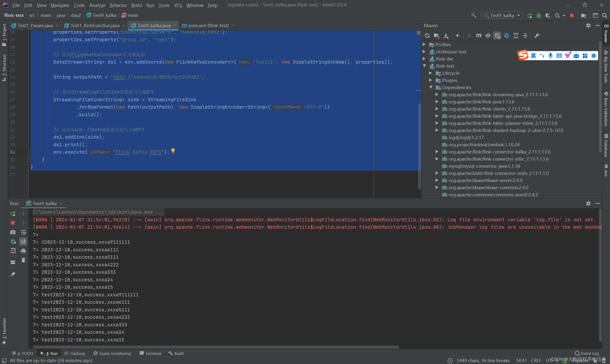Image resolution: width=610 pixels, height=364 pixels.
Task: Open the Terminal tool window
Action: [150, 353]
